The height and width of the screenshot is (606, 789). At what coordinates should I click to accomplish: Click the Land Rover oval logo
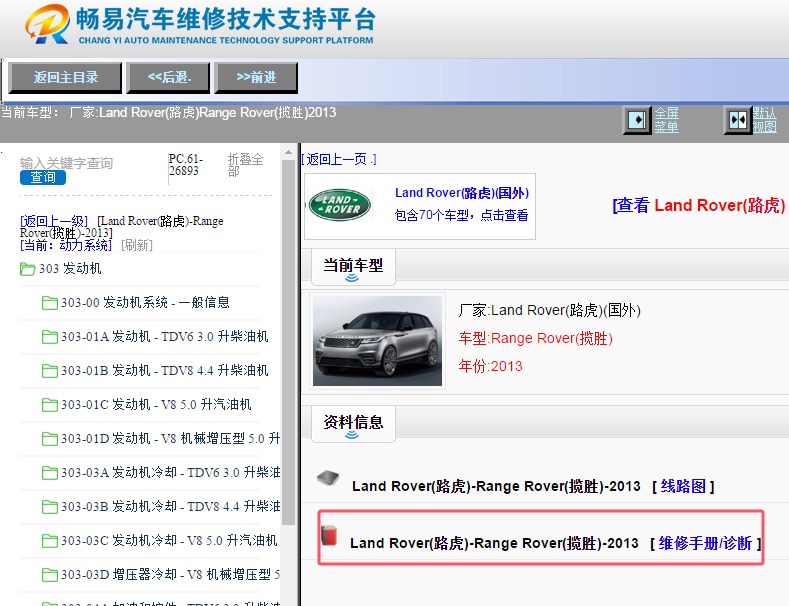point(340,205)
